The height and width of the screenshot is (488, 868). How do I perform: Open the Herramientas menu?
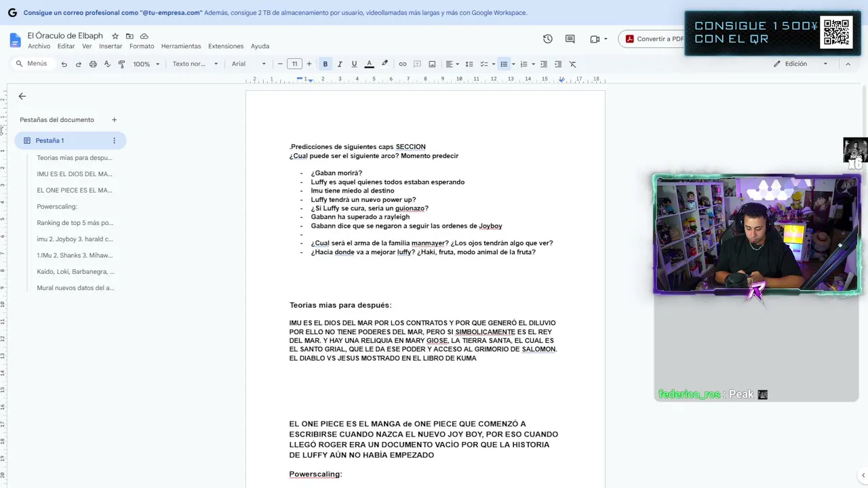[x=181, y=47]
